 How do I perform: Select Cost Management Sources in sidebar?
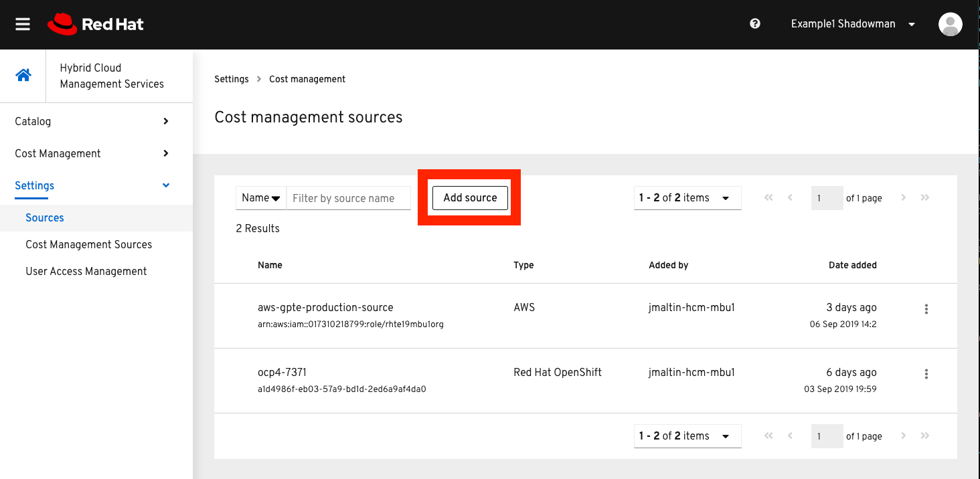coord(96,244)
